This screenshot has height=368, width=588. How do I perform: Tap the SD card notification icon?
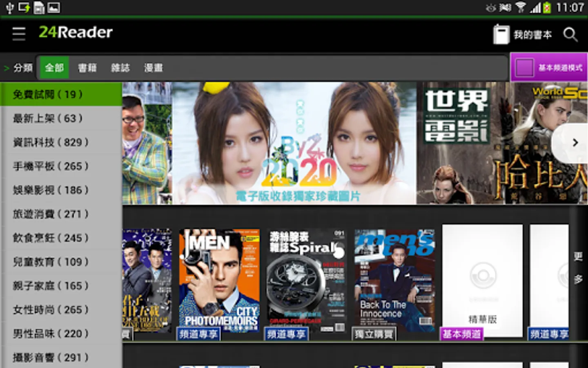point(39,8)
